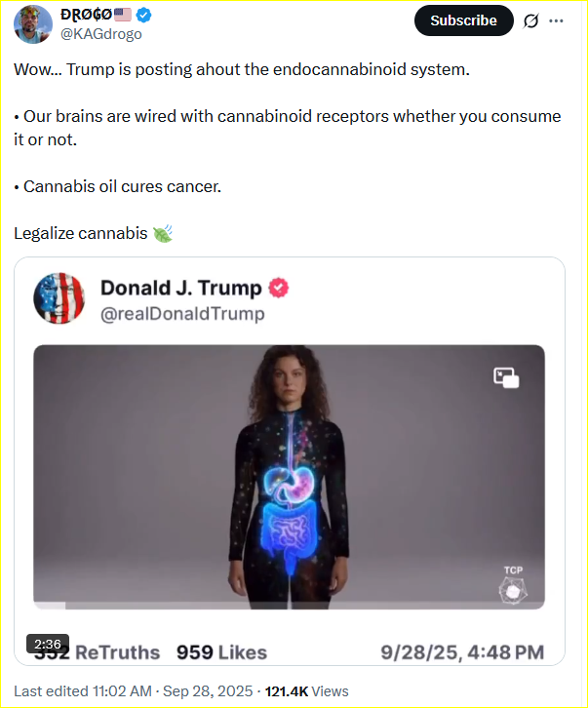Click the red verified badge beside Donald J. Trump
This screenshot has height=708, width=588.
pyautogui.click(x=279, y=288)
